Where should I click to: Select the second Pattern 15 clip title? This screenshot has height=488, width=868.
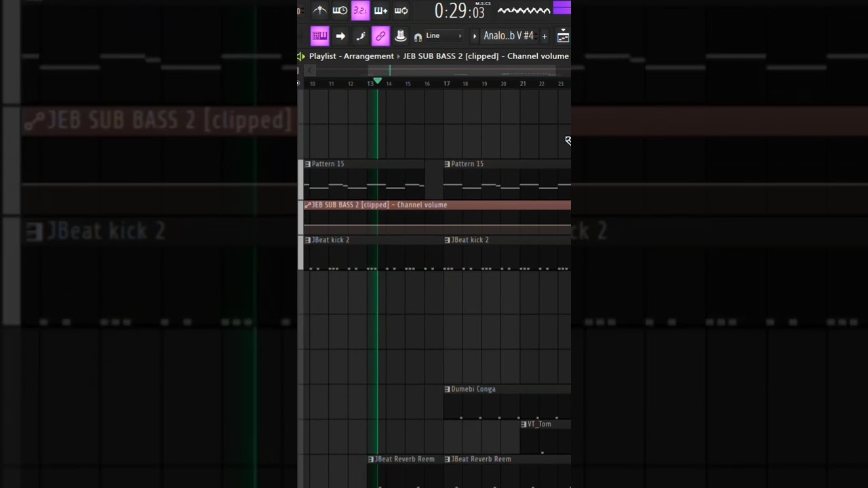(468, 164)
